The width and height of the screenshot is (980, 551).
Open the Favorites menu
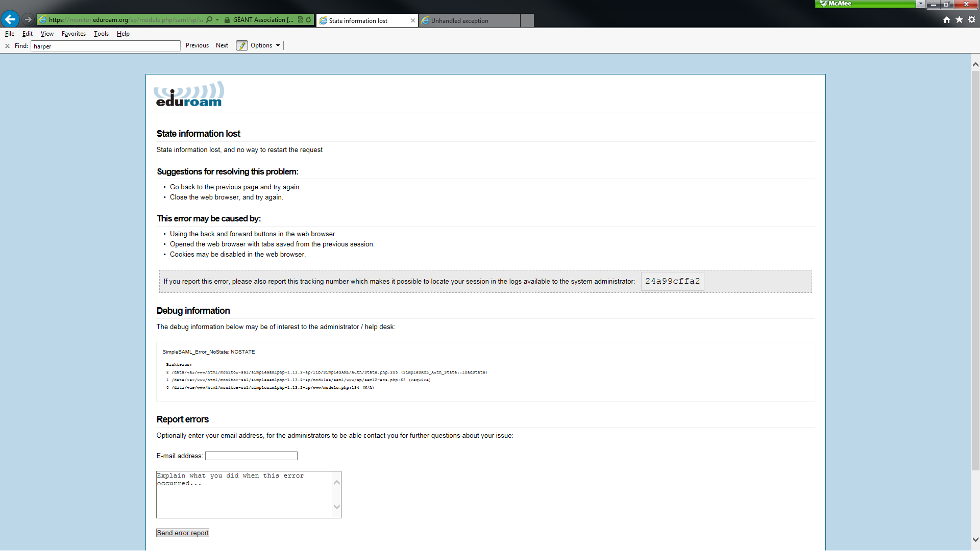pos(73,34)
